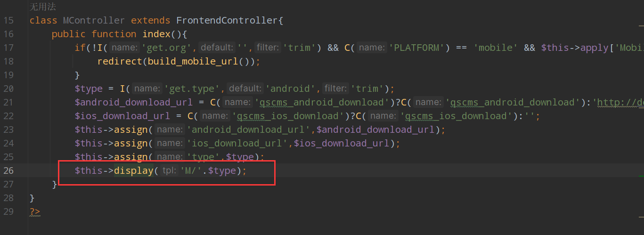The height and width of the screenshot is (235, 644).
Task: Click the 'type' string on line 25
Action: (x=204, y=157)
